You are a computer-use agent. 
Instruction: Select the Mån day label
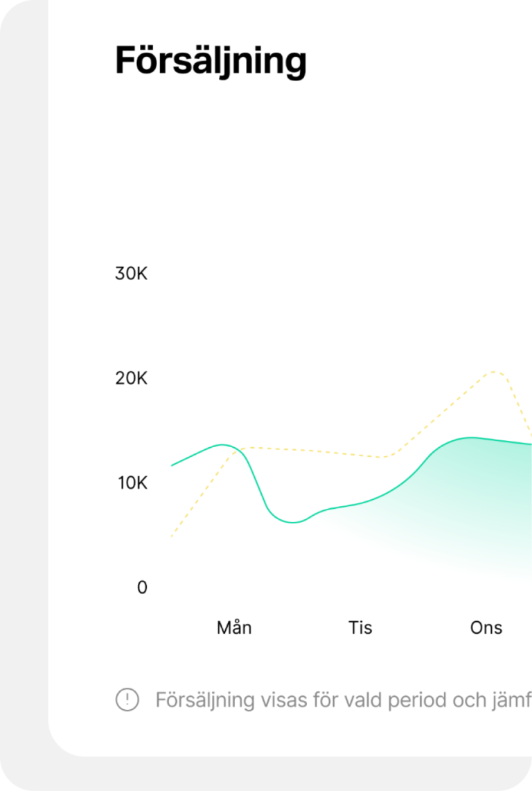(234, 627)
